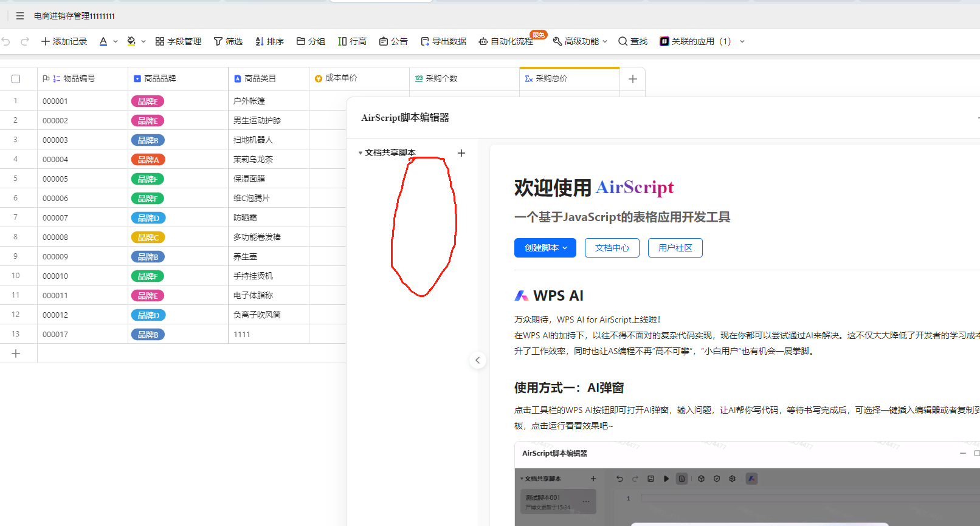The height and width of the screenshot is (526, 980).
Task: Click the row number 5 cell
Action: pyautogui.click(x=16, y=179)
